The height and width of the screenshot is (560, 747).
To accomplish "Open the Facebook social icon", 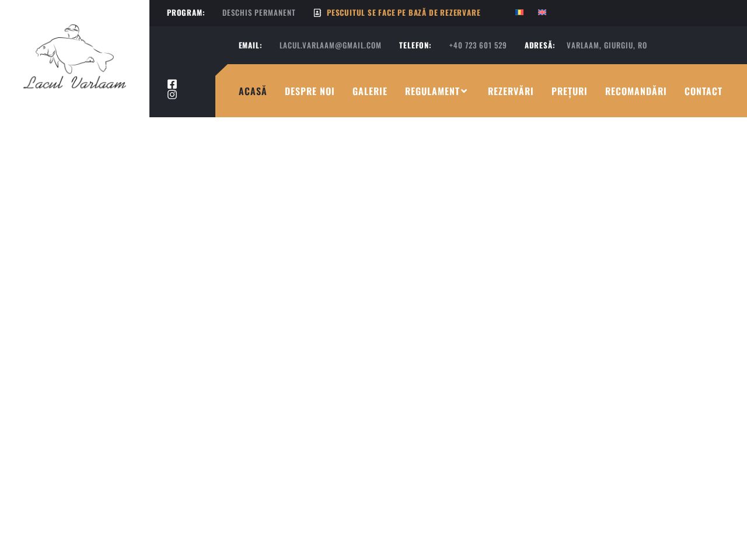I will (172, 84).
